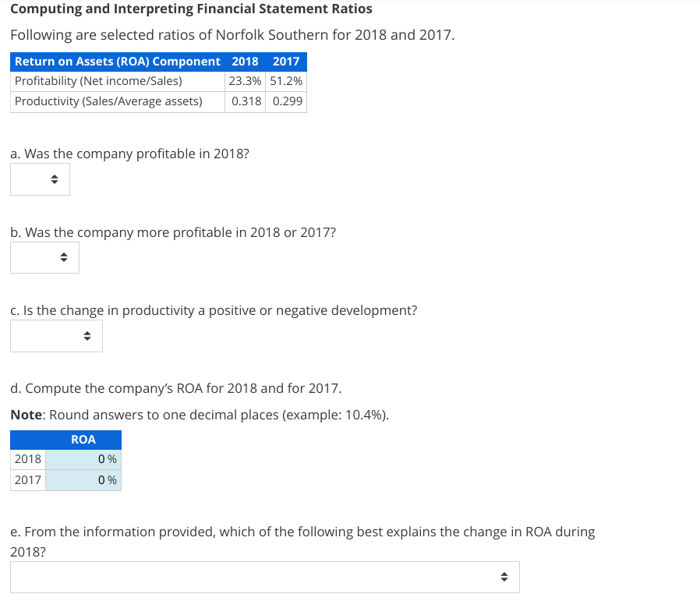Open the dropdown for question a

click(x=40, y=179)
